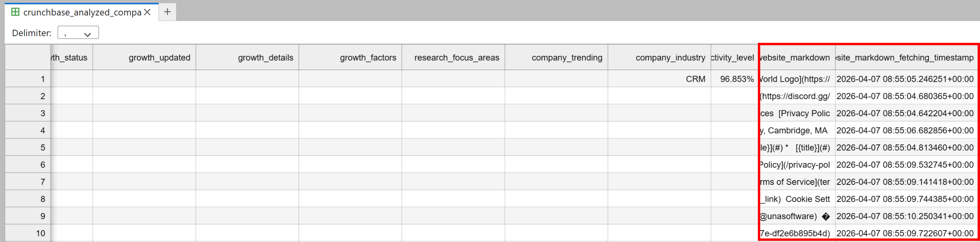Screen dimensions: 980x242
Task: Select the website_markdown column header
Action: (795, 57)
